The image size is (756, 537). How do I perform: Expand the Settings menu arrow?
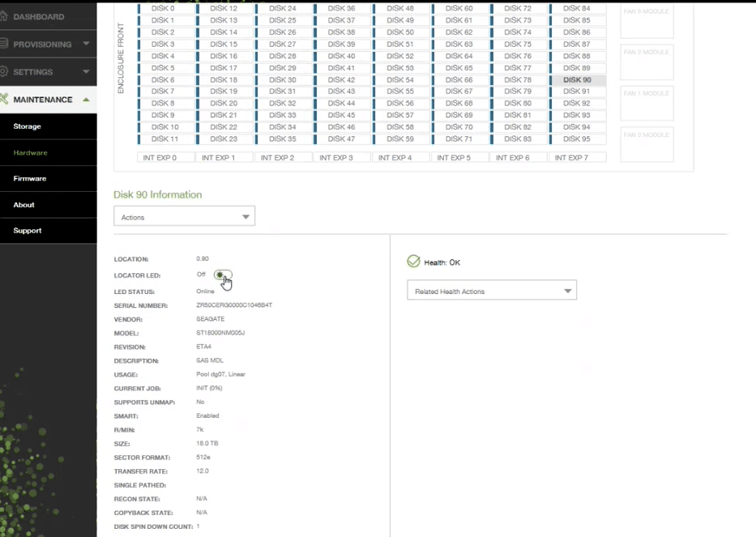pos(86,71)
